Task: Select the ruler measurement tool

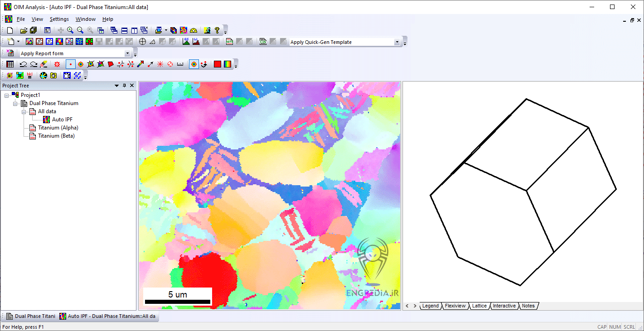Action: pyautogui.click(x=180, y=64)
